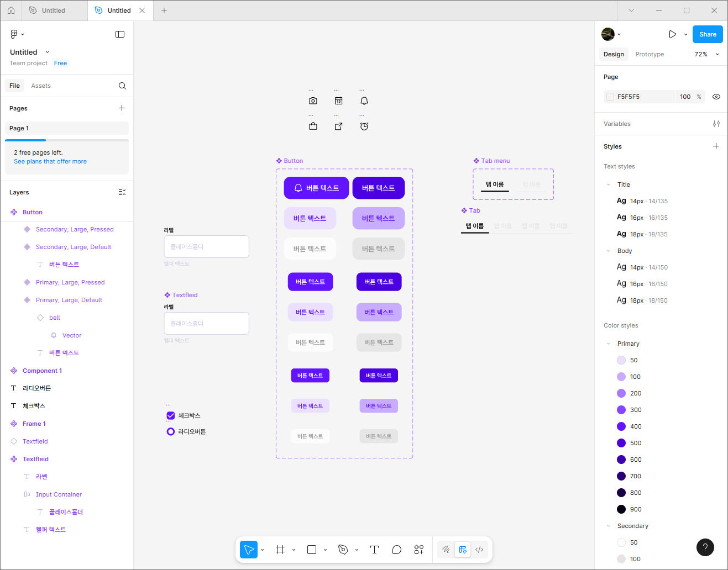The width and height of the screenshot is (728, 570).
Task: Switch to Dev Mode code icon
Action: [x=479, y=550]
